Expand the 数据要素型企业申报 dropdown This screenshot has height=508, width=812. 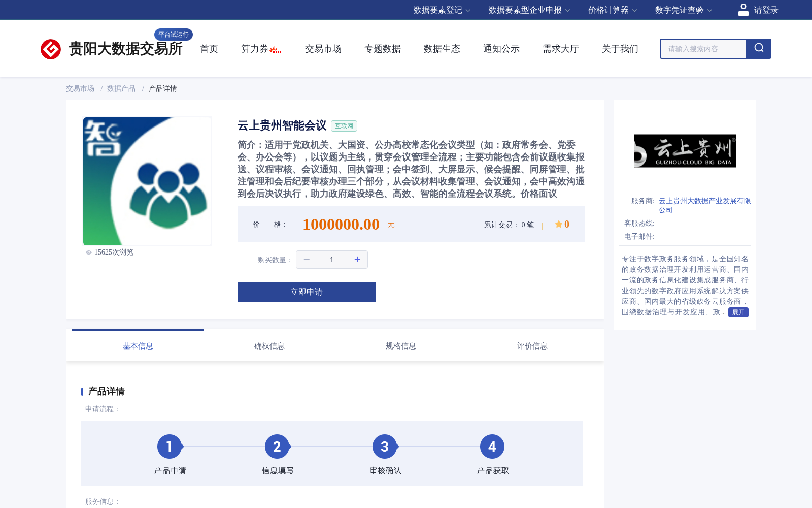pyautogui.click(x=529, y=10)
